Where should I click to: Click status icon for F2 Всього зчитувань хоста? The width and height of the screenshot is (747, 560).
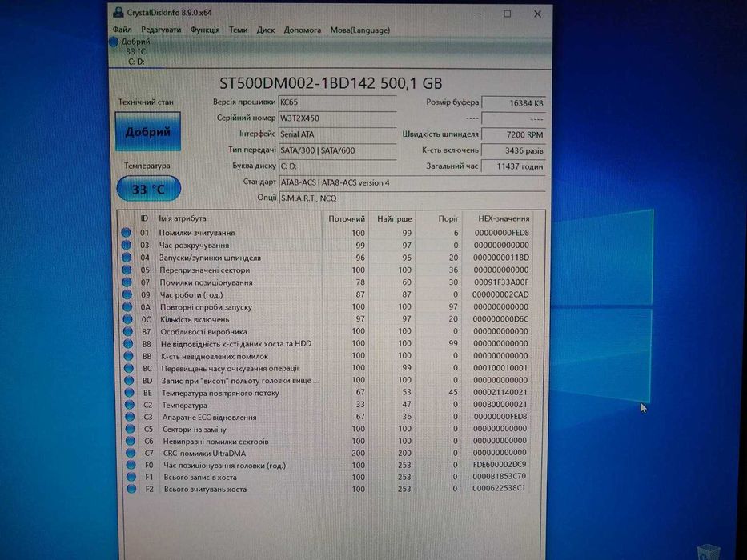[131, 489]
